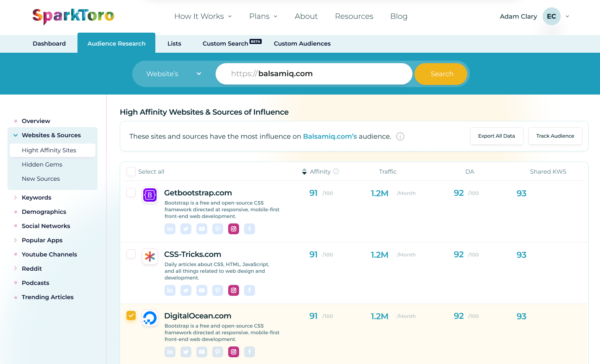
Task: Open DigitalOcean.com's Pinterest icon
Action: point(218,352)
